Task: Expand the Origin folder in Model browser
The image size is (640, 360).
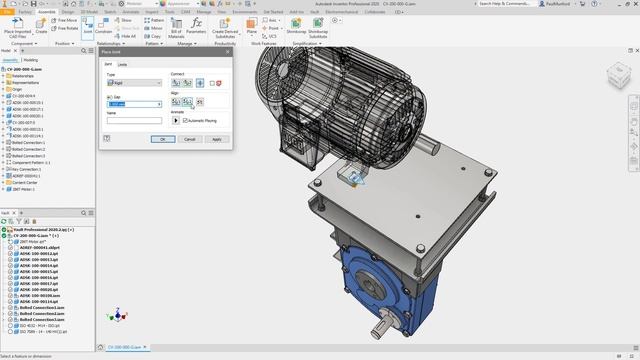Action: click(x=3, y=89)
